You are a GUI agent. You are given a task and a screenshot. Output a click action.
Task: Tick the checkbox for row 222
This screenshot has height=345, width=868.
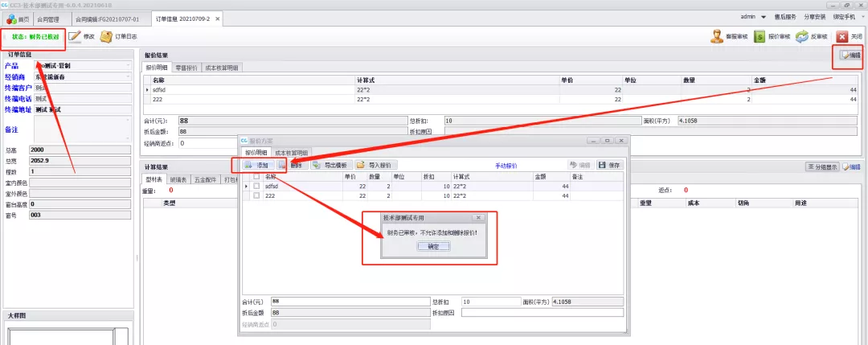coord(256,195)
